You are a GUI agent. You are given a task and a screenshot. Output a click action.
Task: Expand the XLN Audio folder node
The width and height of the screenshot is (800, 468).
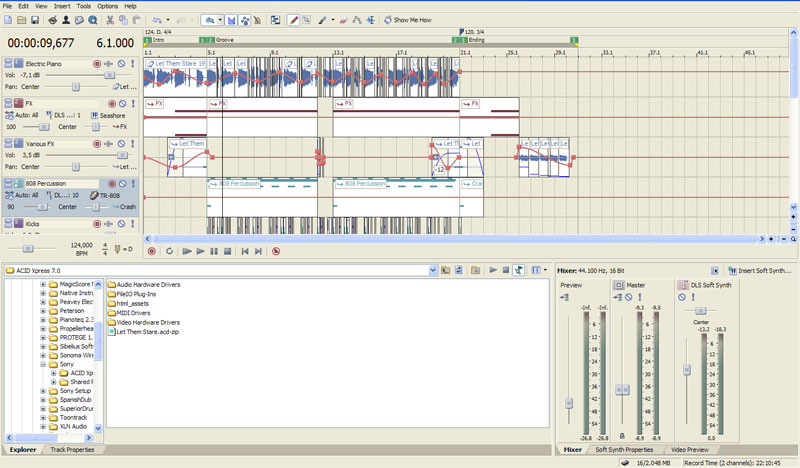(43, 427)
